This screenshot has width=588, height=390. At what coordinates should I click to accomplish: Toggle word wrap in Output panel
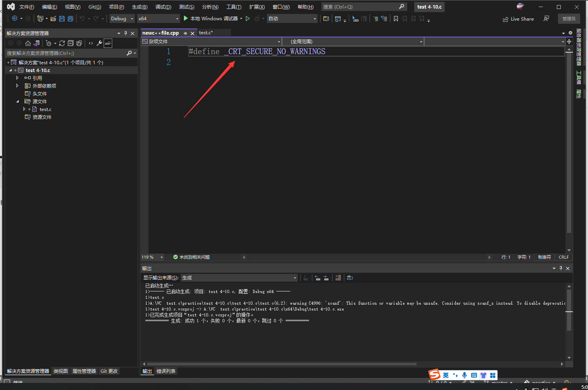350,278
